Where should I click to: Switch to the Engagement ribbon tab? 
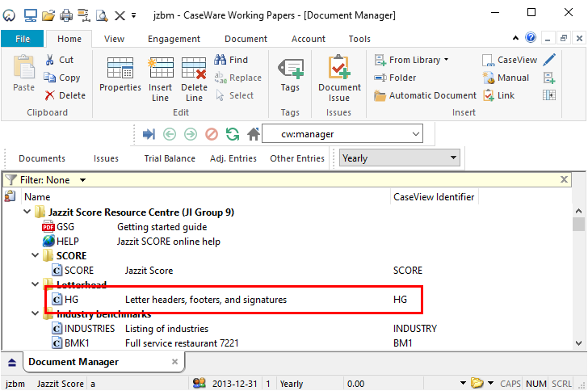click(174, 39)
